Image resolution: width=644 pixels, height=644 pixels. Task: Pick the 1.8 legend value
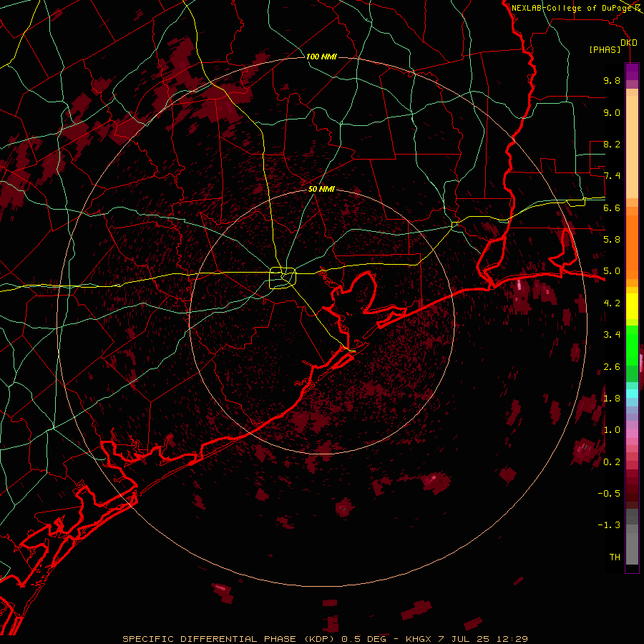(612, 399)
